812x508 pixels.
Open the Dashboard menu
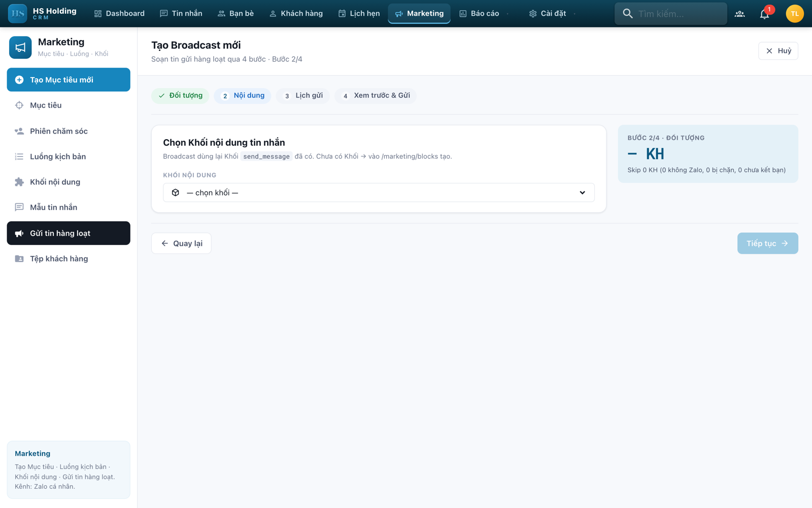(119, 14)
